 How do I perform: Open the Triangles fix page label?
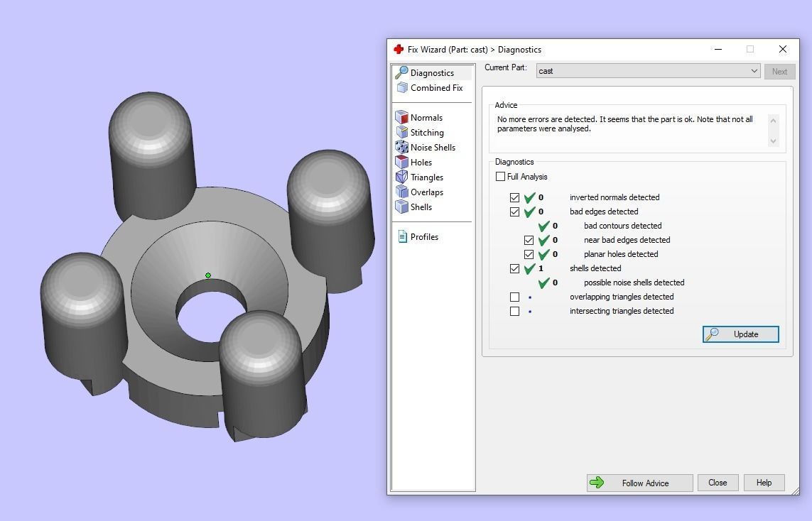click(x=427, y=177)
